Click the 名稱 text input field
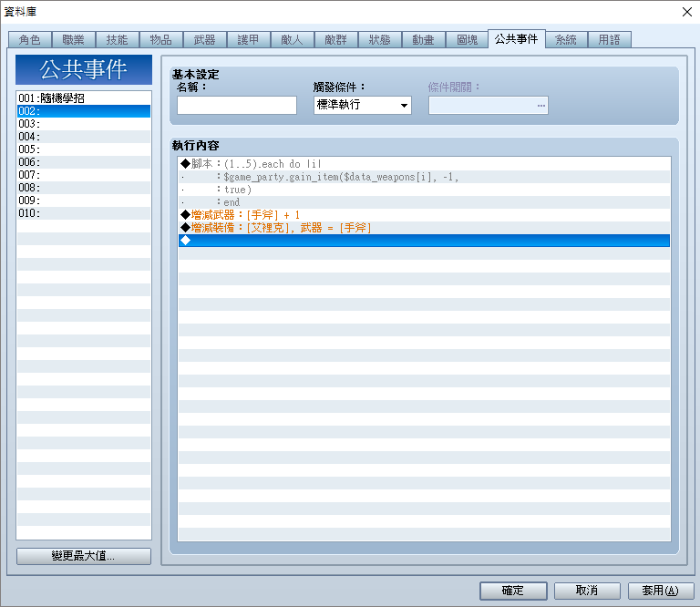Screen dimensions: 700x607 pos(237,106)
